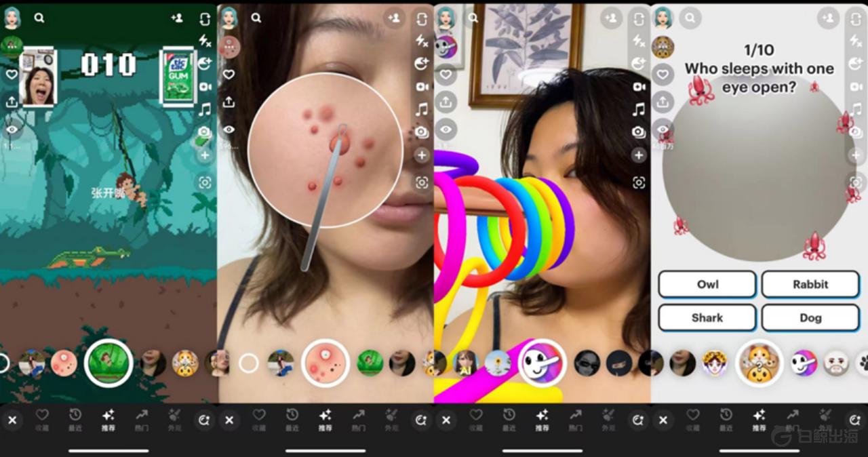Tap the eye view-count icon on jungle screen

point(12,129)
